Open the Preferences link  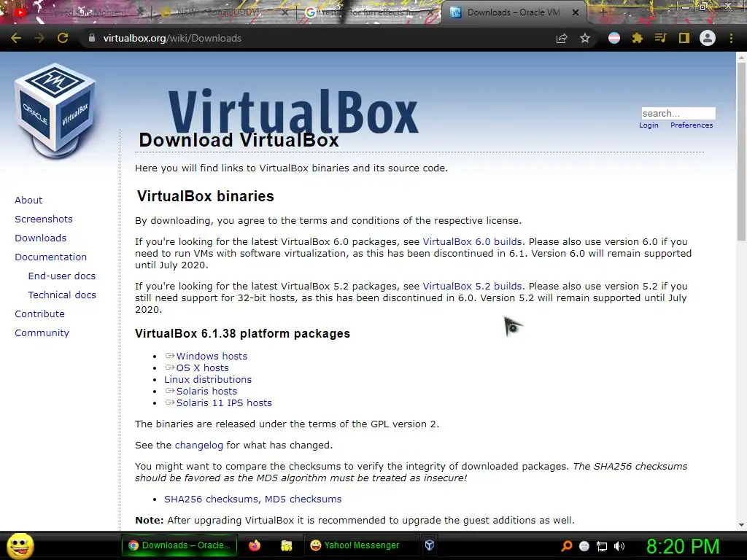692,125
